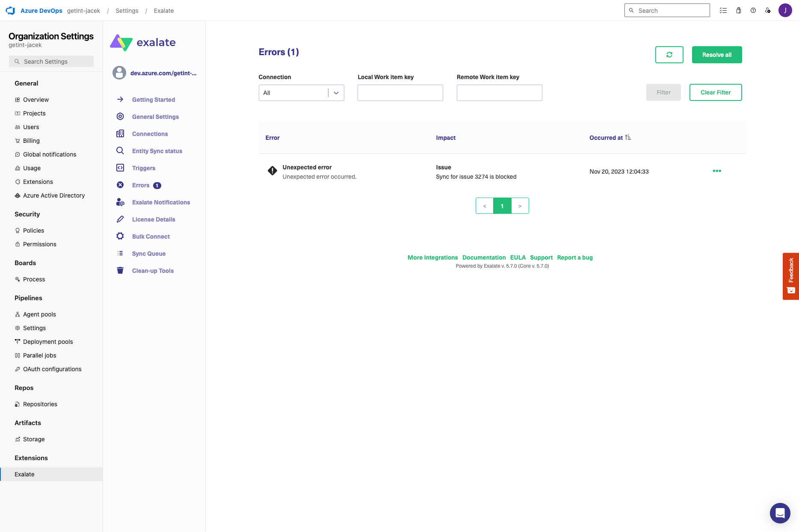Viewport: 799px width, 532px height.
Task: Toggle the Occurred at sort icon
Action: click(x=628, y=137)
